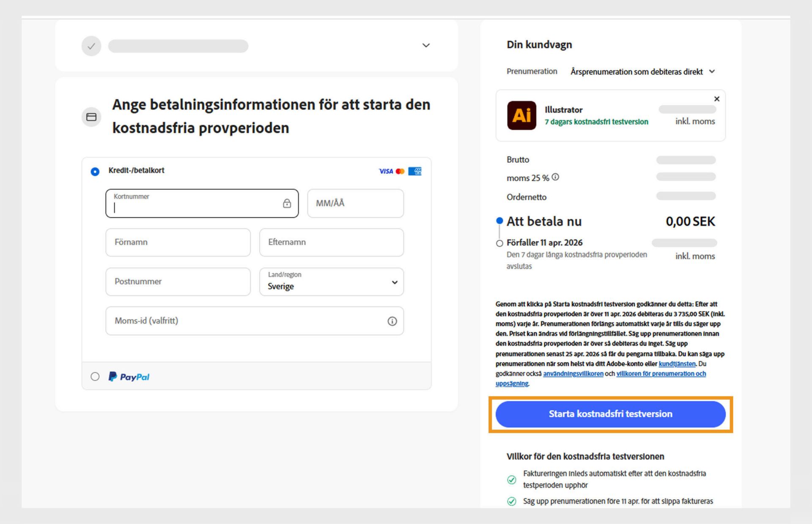Screen dimensions: 812x524
Task: Click the Visa card icon
Action: tap(385, 171)
